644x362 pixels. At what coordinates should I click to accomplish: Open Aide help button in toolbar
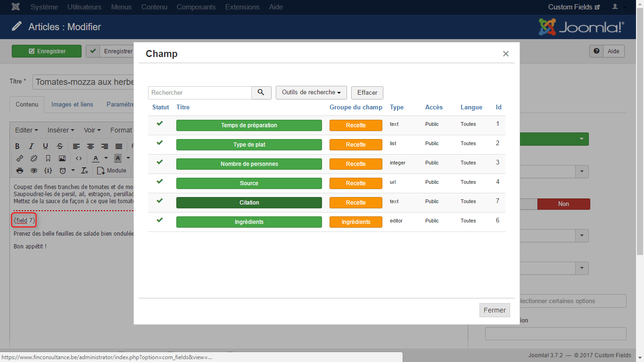[x=607, y=51]
